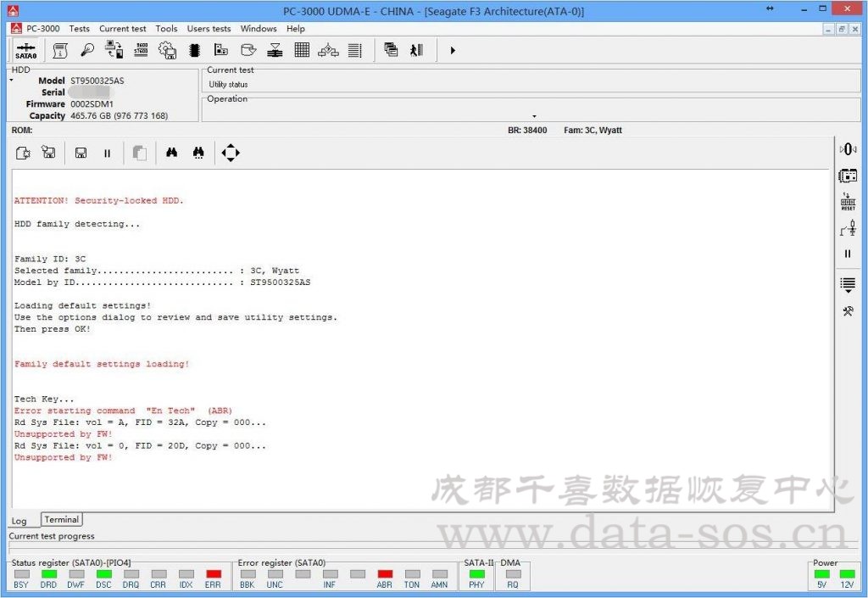Click the board modules icon in toolbar
The width and height of the screenshot is (868, 598).
coord(221,50)
